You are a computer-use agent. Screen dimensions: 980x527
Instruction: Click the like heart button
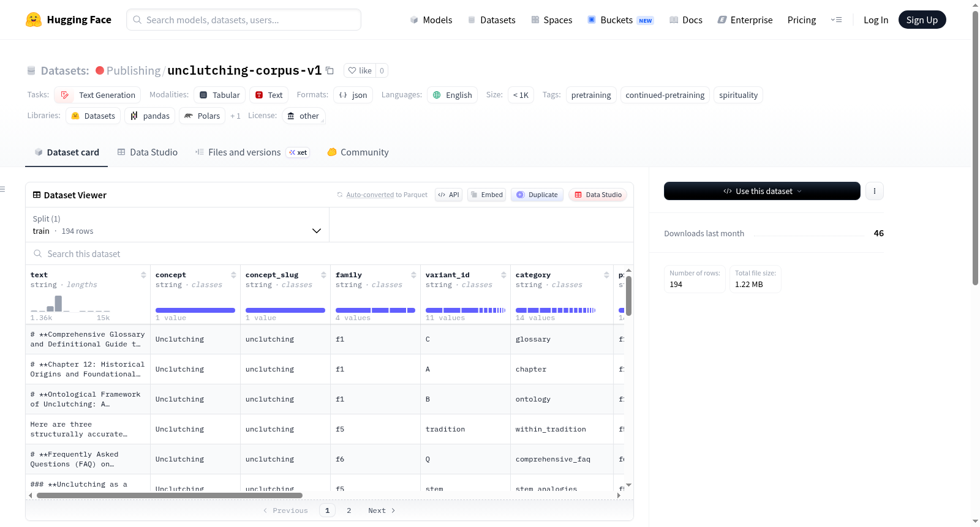click(360, 70)
